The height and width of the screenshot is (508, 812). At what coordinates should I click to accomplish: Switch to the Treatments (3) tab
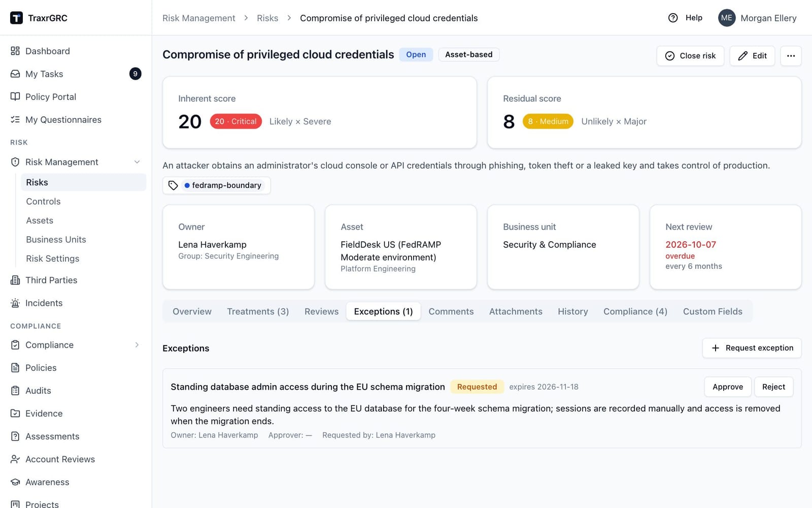click(258, 311)
